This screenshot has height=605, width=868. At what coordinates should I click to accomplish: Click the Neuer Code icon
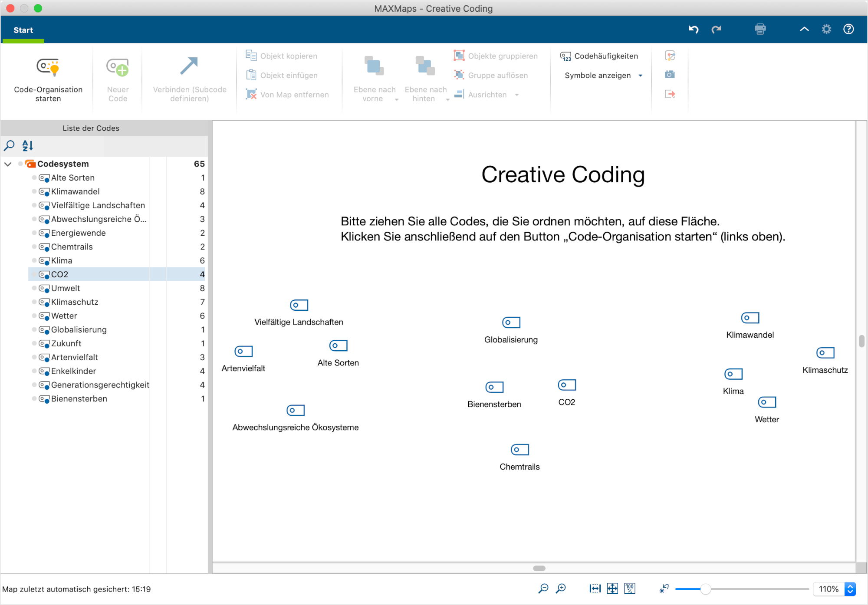tap(118, 67)
